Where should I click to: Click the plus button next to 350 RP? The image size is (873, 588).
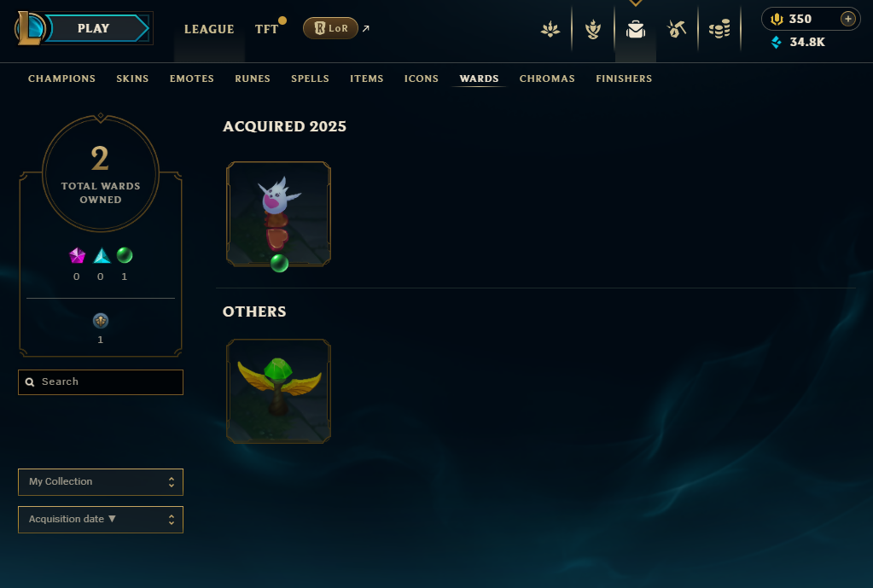(848, 19)
